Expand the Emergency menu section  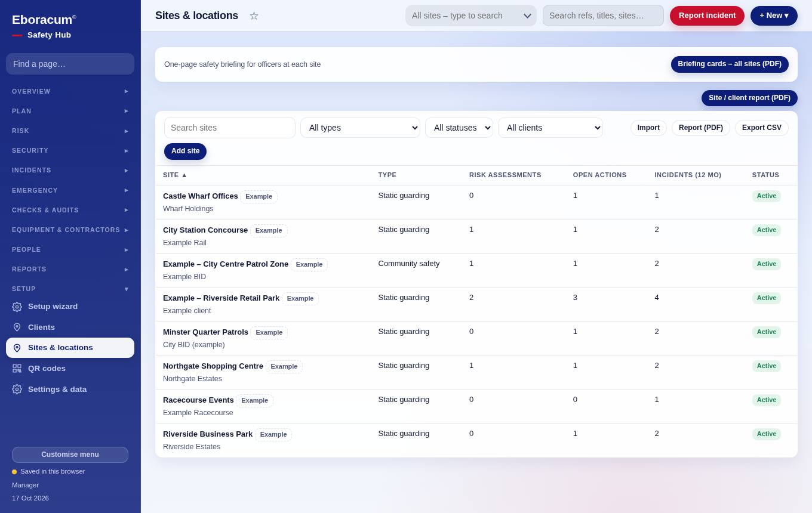pos(70,190)
